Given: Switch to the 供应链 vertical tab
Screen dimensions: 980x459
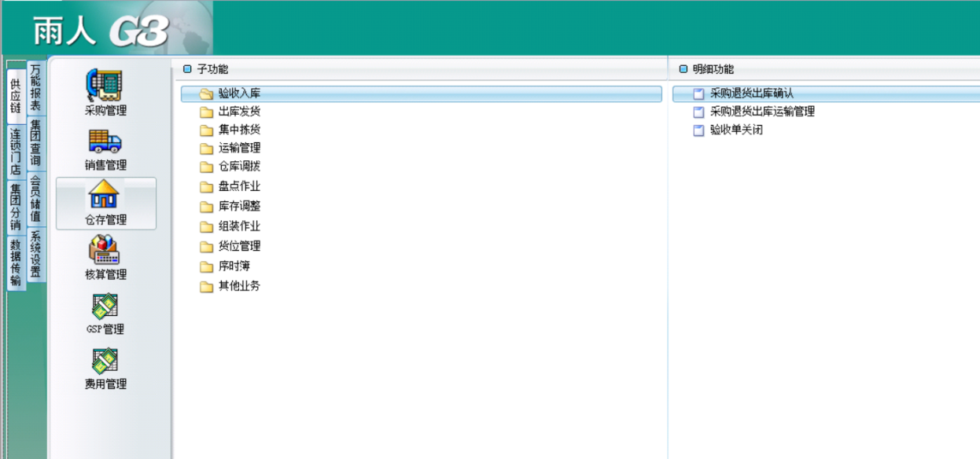Looking at the screenshot, I should click(15, 94).
